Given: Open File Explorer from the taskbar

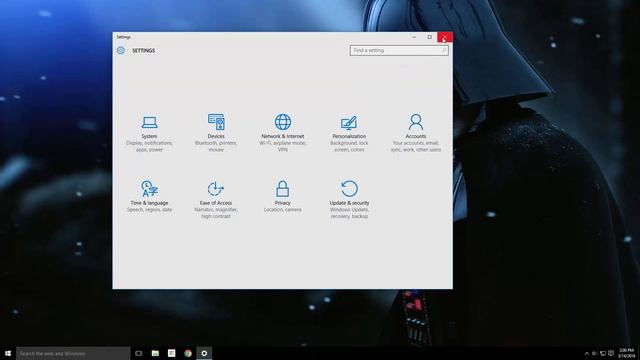Looking at the screenshot, I should 155,353.
